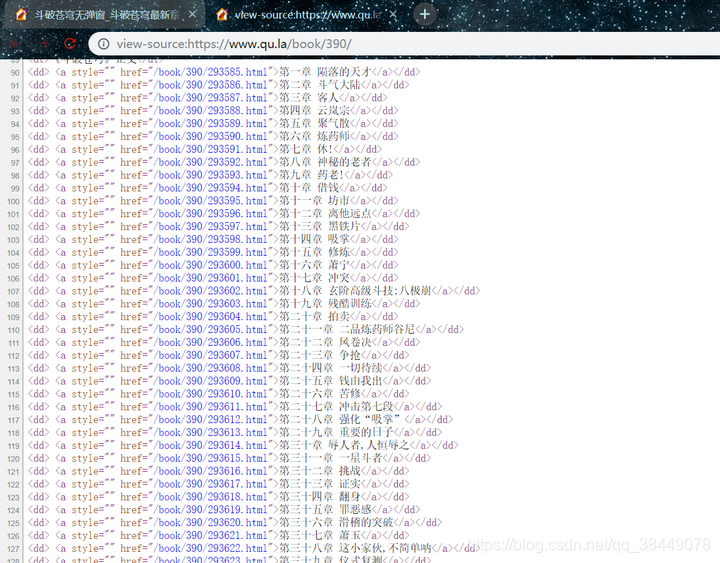This screenshot has width=720, height=563.
Task: Click the text 第三十一章 一星斗者
Action: coord(330,458)
